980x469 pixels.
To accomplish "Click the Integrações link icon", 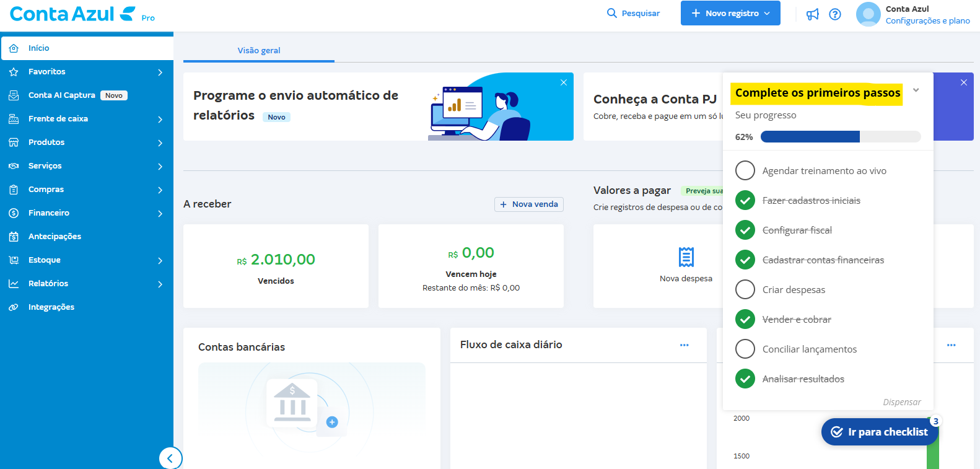I will 14,307.
